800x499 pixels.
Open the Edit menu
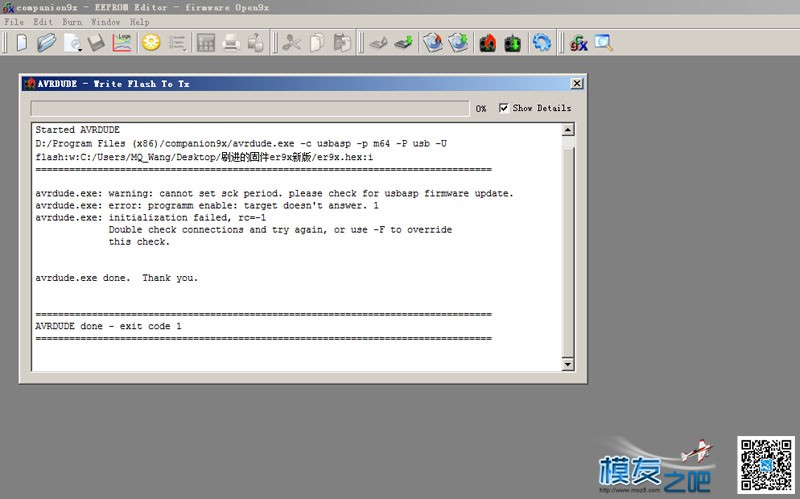[43, 22]
